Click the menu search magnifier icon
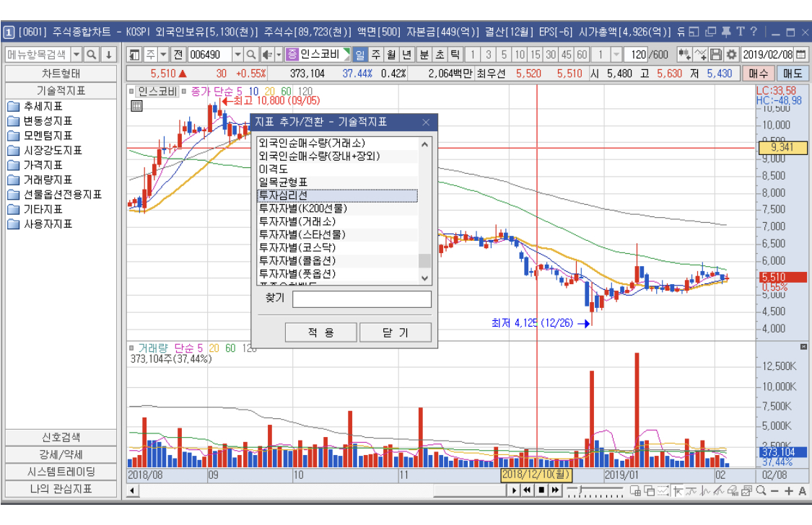The height and width of the screenshot is (525, 812). click(x=91, y=54)
